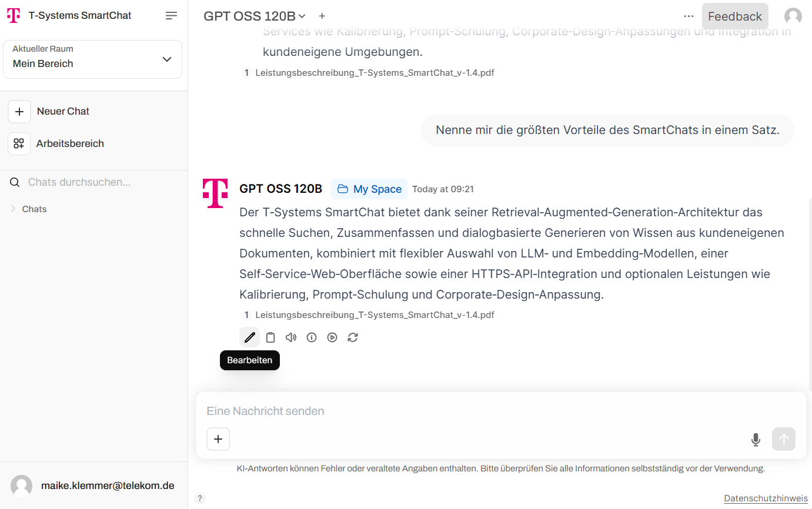Viewport: 812px width, 509px height.
Task: Click the user message about SmartChat Vorteile
Action: (607, 130)
